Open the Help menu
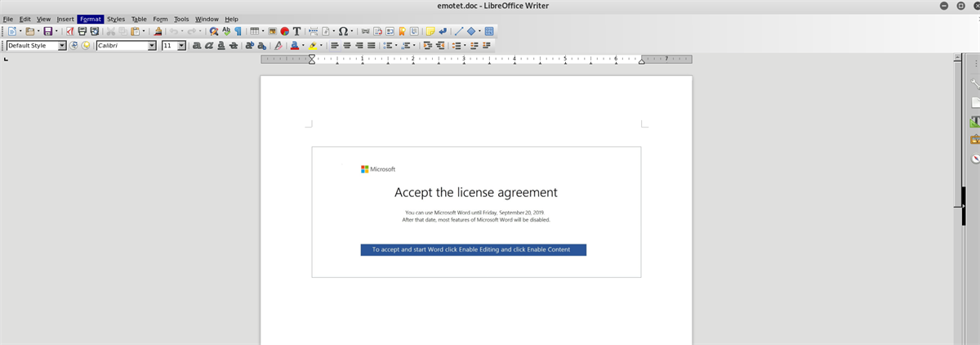The image size is (980, 345). (x=231, y=19)
